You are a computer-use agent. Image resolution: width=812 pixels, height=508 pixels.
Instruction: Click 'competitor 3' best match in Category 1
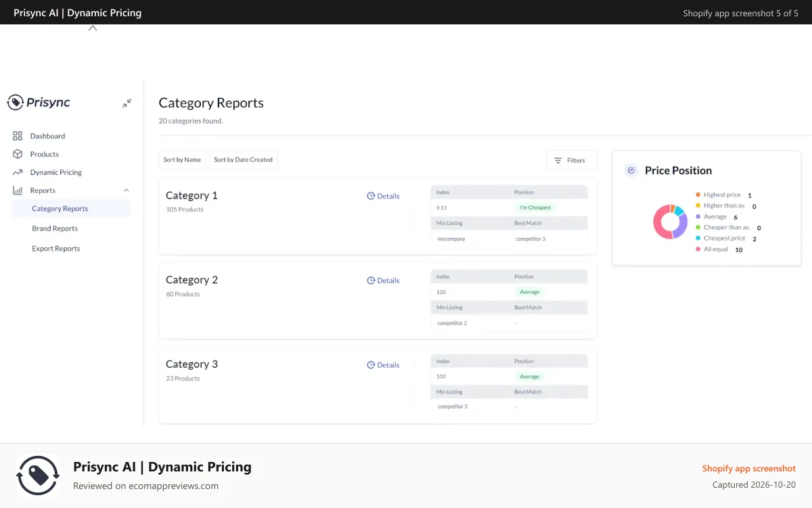click(x=531, y=239)
